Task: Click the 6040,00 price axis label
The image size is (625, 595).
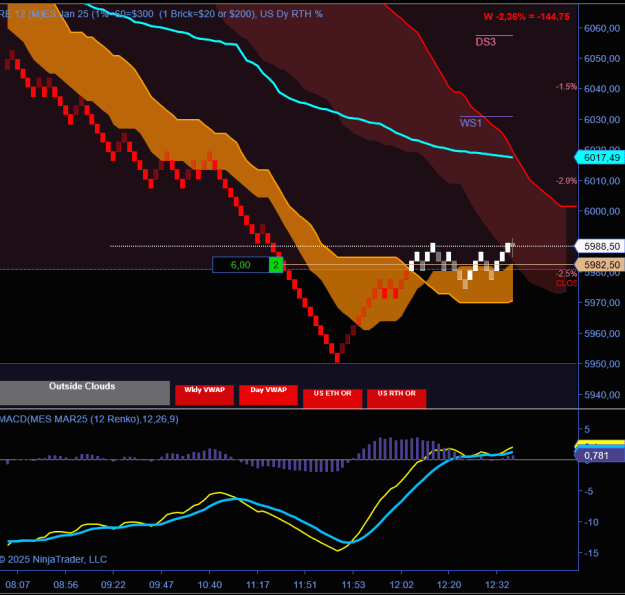Action: click(x=602, y=89)
